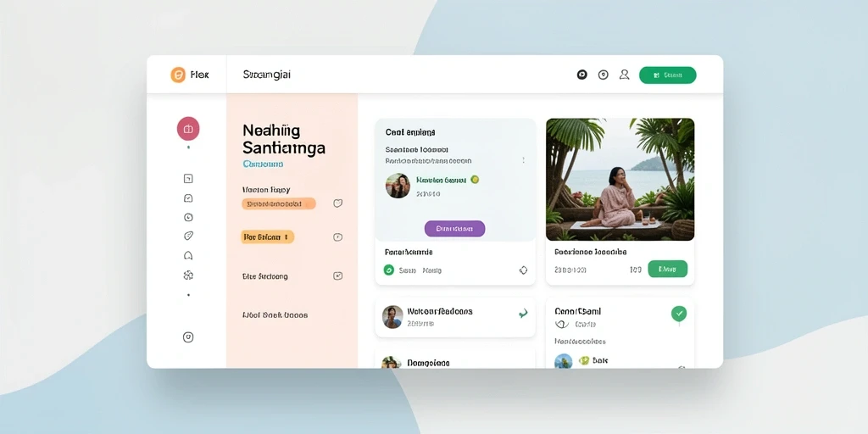Click yellow-green badge next to green name
This screenshot has width=868, height=434.
475,180
